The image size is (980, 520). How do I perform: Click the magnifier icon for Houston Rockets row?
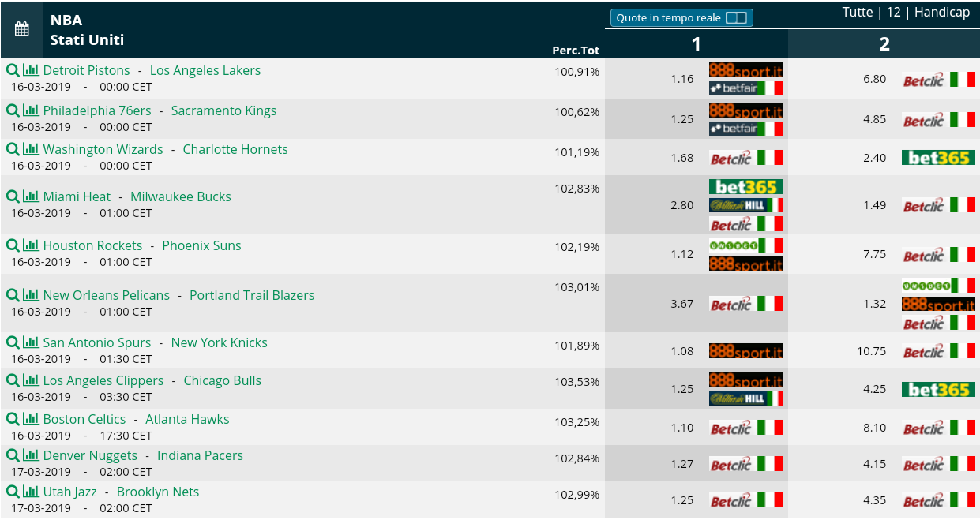click(x=13, y=245)
